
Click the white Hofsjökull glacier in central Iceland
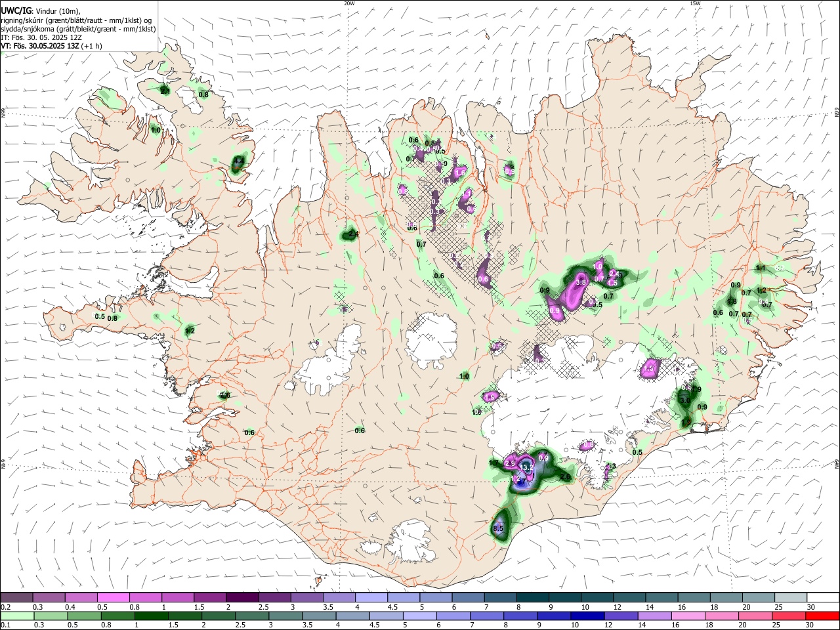431,339
